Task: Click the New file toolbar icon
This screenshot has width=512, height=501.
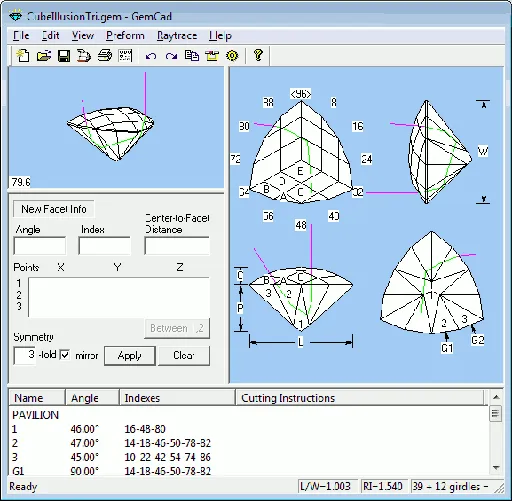Action: point(23,55)
